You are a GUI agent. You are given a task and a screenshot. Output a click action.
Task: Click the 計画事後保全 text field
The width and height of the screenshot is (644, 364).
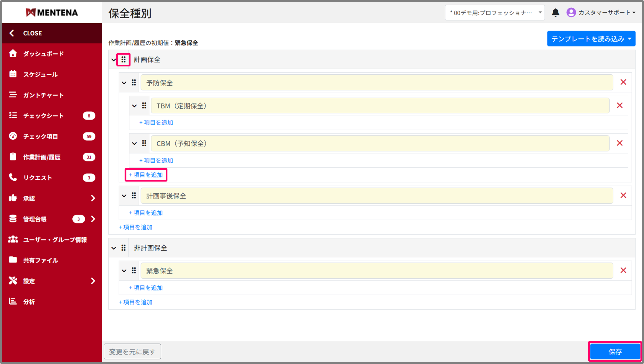pos(376,196)
